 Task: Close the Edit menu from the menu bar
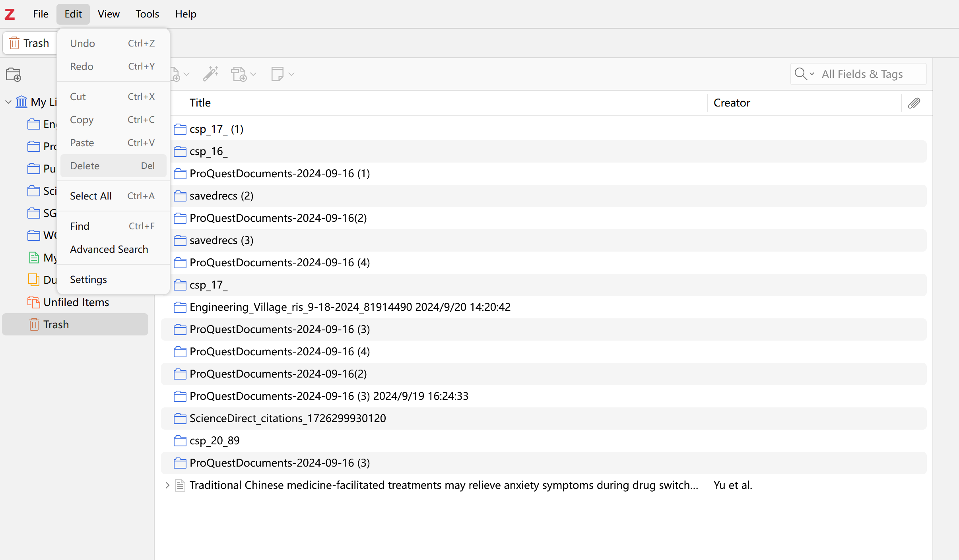tap(73, 14)
